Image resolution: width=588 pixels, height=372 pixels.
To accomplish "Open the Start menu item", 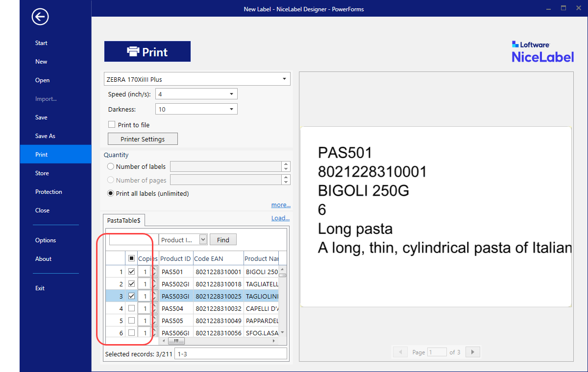I will click(x=41, y=43).
